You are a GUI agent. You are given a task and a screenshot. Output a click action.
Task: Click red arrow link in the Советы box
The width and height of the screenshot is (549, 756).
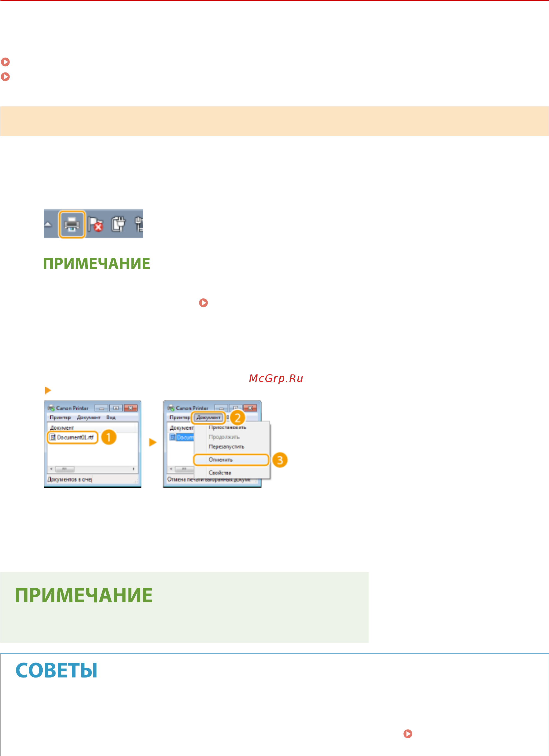408,734
